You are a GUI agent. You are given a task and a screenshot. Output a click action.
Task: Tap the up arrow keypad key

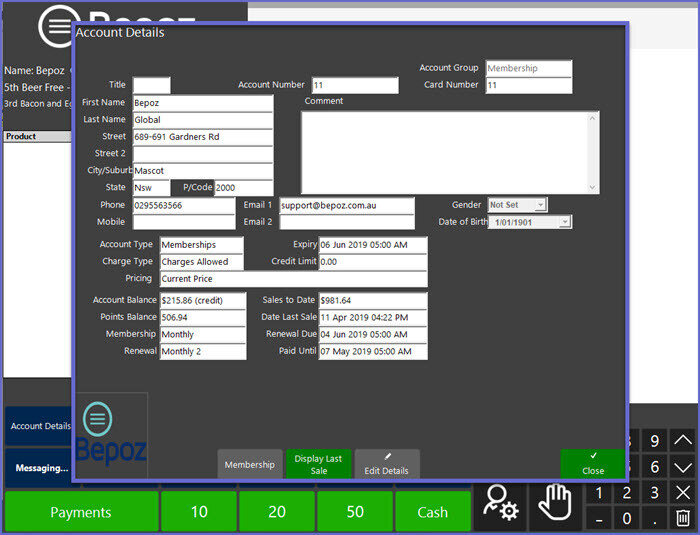(683, 441)
